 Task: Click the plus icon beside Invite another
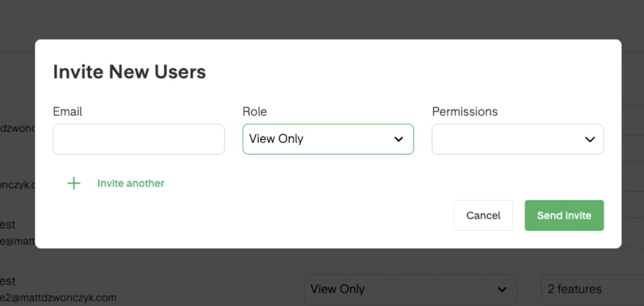(74, 183)
